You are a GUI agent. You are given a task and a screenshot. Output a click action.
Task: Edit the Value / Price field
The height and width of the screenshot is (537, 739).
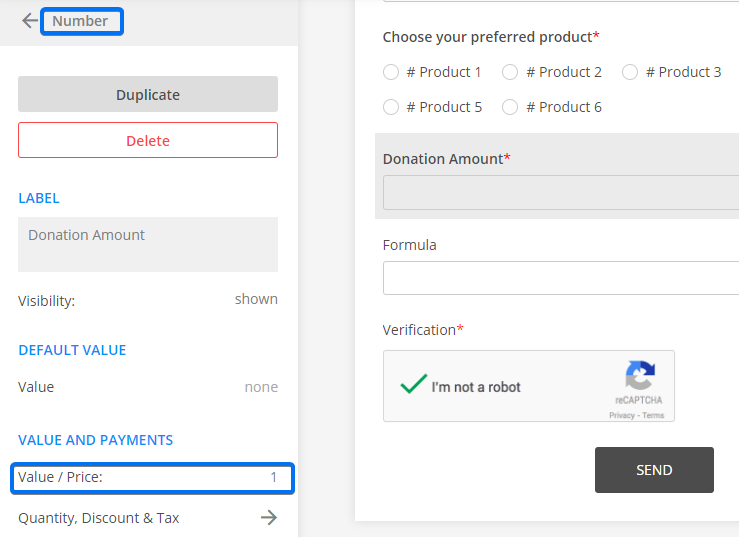click(x=152, y=478)
